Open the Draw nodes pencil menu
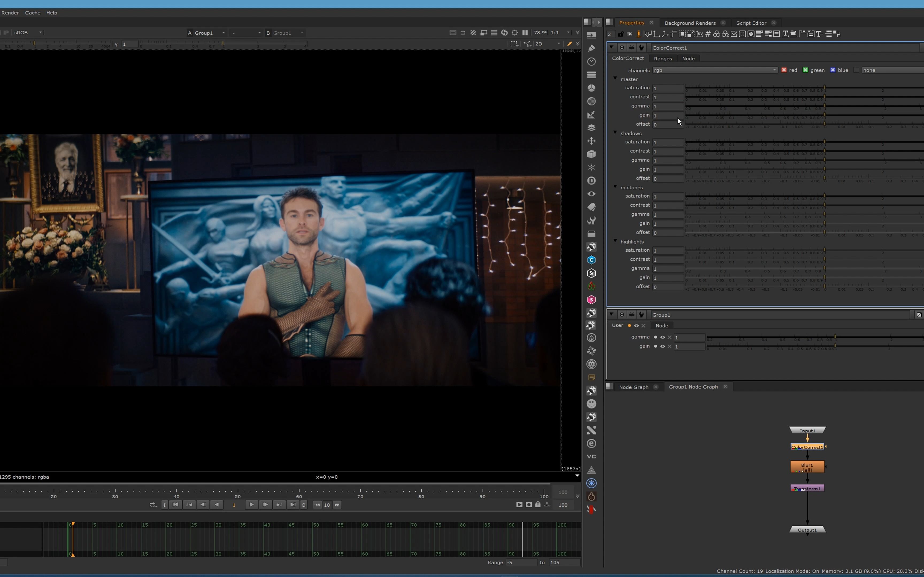This screenshot has width=924, height=577. (x=591, y=48)
